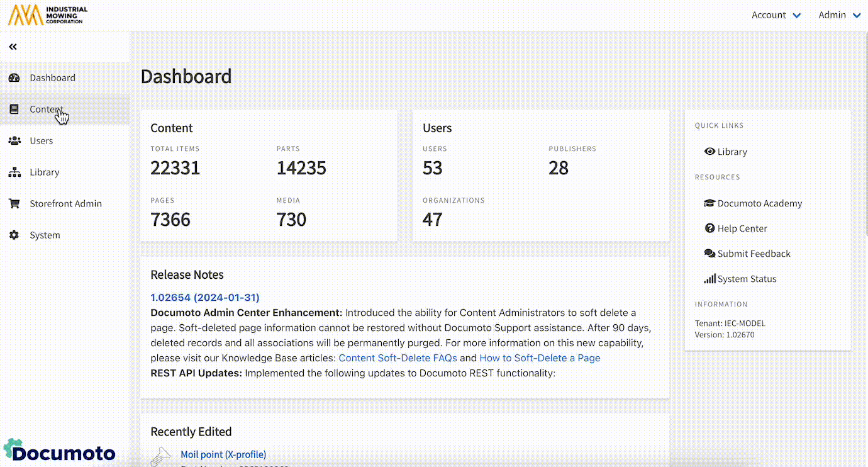Open the Storefront Admin menu item
The height and width of the screenshot is (467, 868).
pos(65,204)
